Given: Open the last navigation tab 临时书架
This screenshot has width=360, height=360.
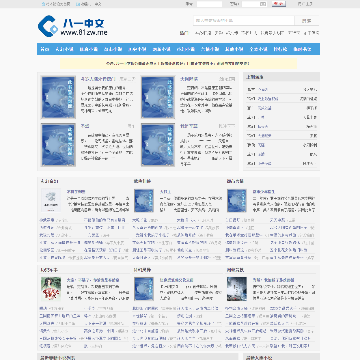Looking at the screenshot, I should (x=302, y=49).
